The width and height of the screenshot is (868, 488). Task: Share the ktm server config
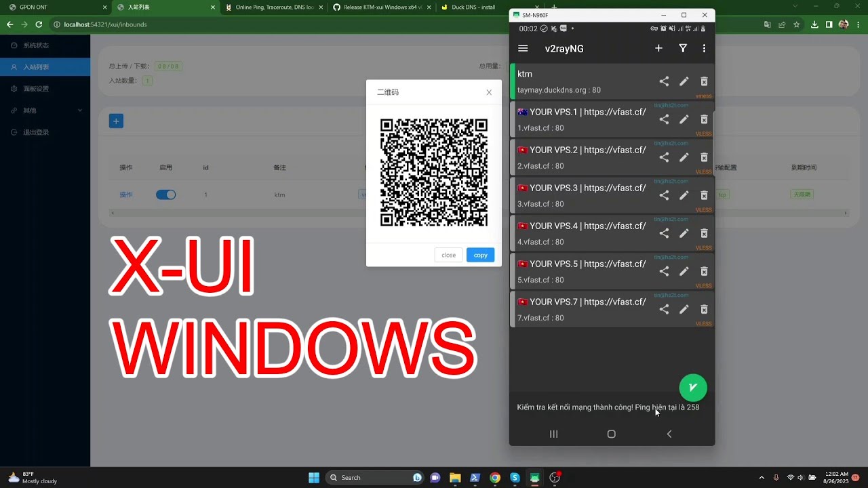pyautogui.click(x=664, y=81)
